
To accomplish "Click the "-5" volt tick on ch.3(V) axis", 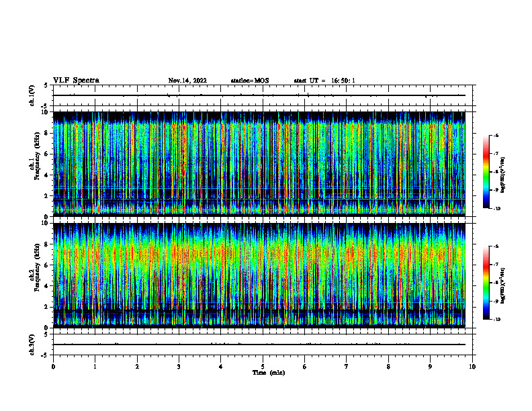I will tap(46, 355).
